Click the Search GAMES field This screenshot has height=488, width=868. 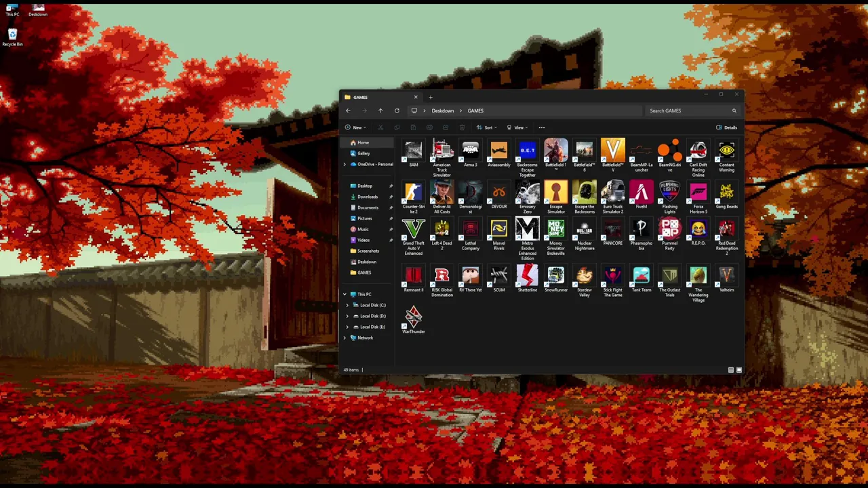coord(692,110)
